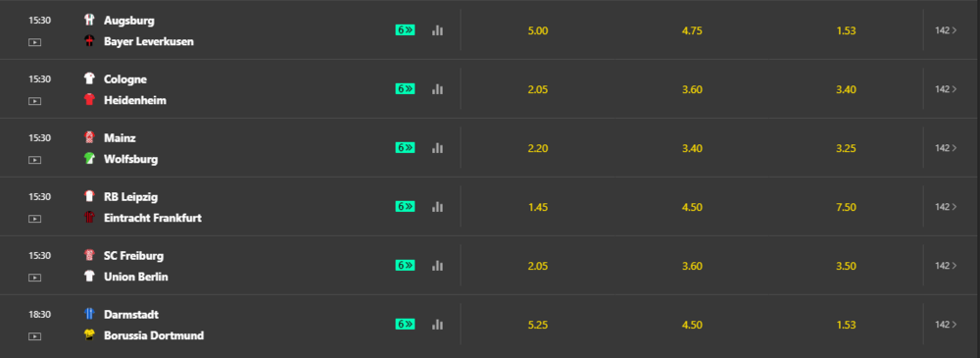Click live stream icon for Darmstadt match

click(35, 336)
